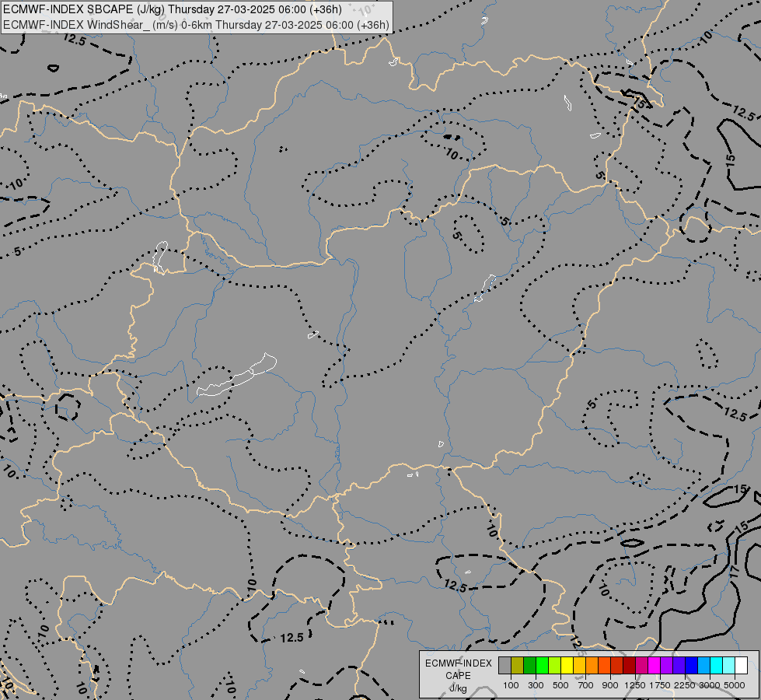Click the '17' solid contour label
The image size is (761, 700).
pyautogui.click(x=734, y=572)
